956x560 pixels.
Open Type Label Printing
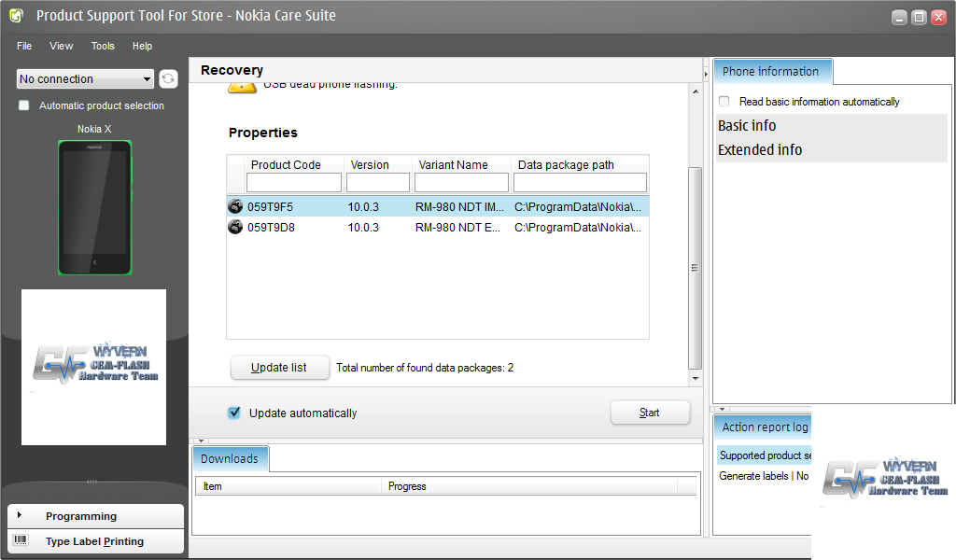point(96,541)
